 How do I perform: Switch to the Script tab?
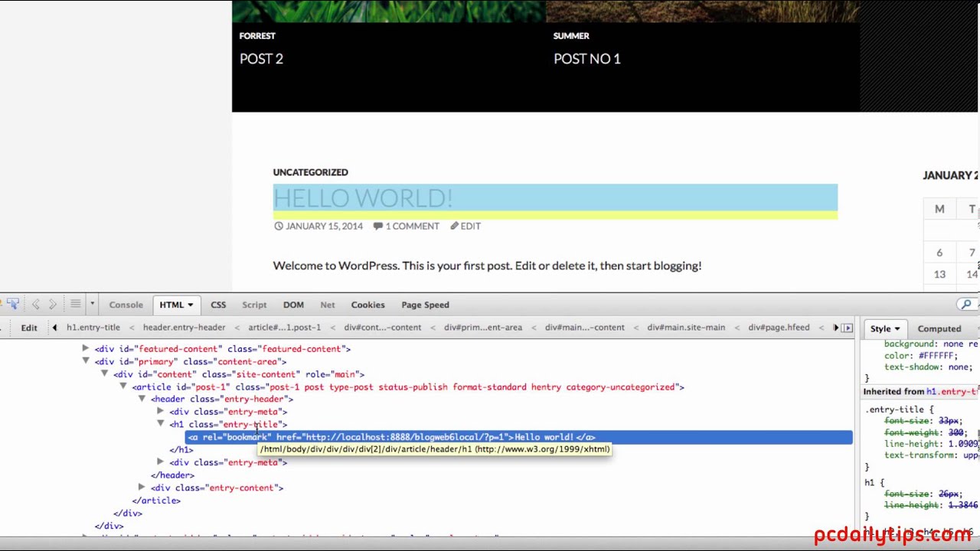point(254,305)
